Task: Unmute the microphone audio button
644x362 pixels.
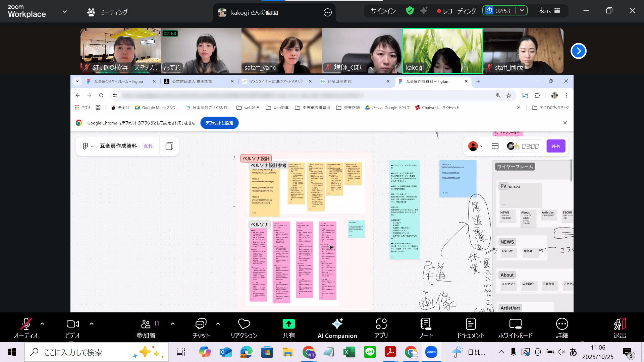Action: [26, 324]
